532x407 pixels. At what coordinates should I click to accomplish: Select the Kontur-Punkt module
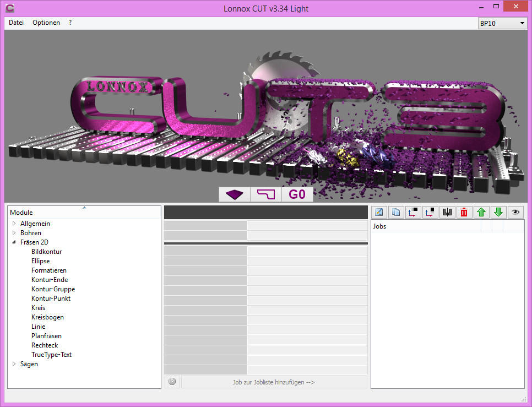tap(51, 299)
